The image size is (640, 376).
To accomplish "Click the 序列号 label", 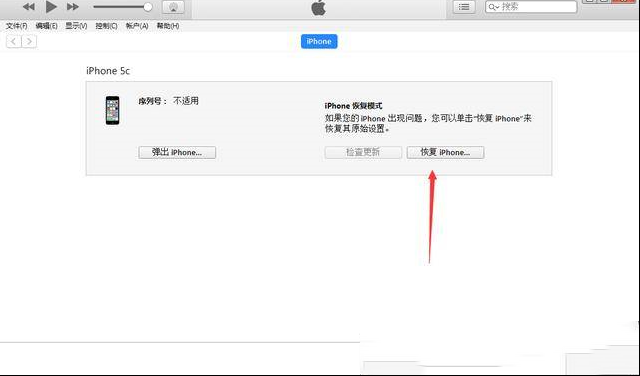I will coord(153,101).
